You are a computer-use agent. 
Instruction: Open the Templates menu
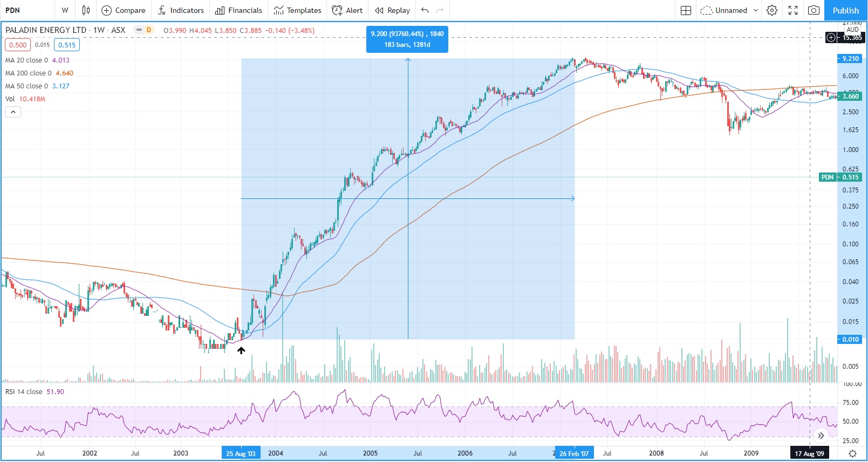click(298, 10)
